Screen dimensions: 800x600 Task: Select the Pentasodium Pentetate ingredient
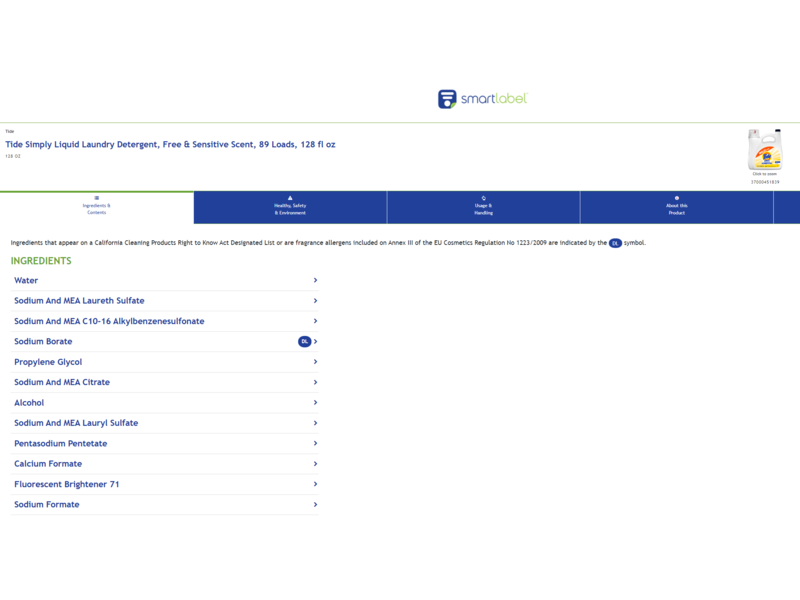point(60,444)
